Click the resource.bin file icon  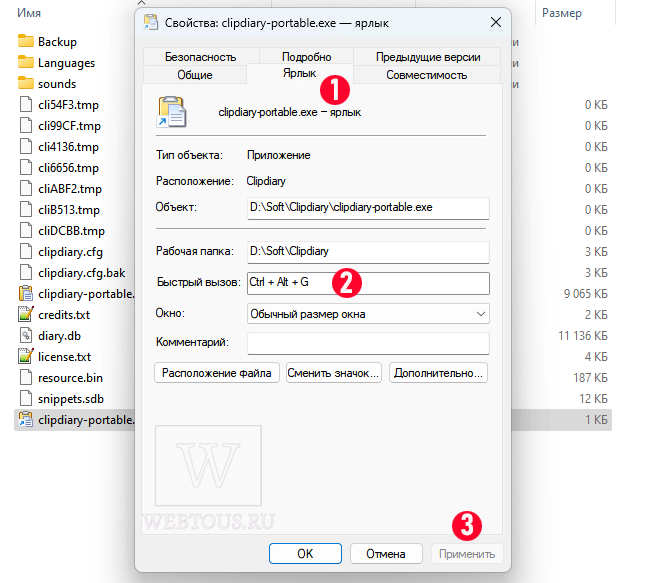point(26,377)
